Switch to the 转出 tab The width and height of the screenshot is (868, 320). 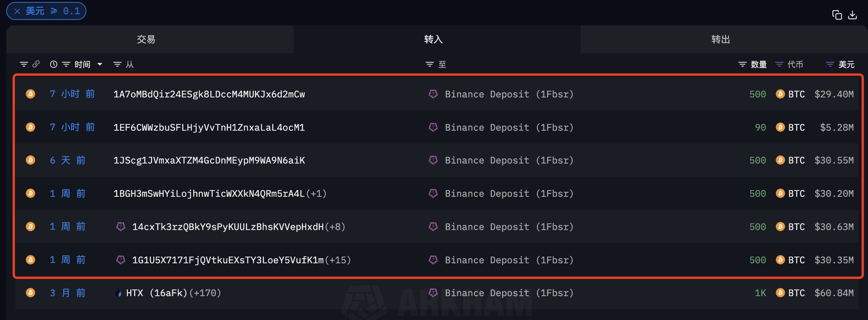click(721, 39)
